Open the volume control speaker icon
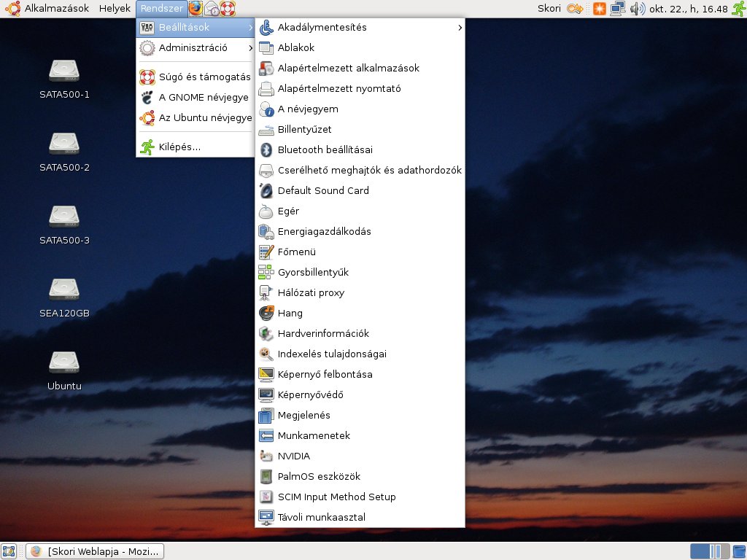Screen dimensions: 747x560 637,9
